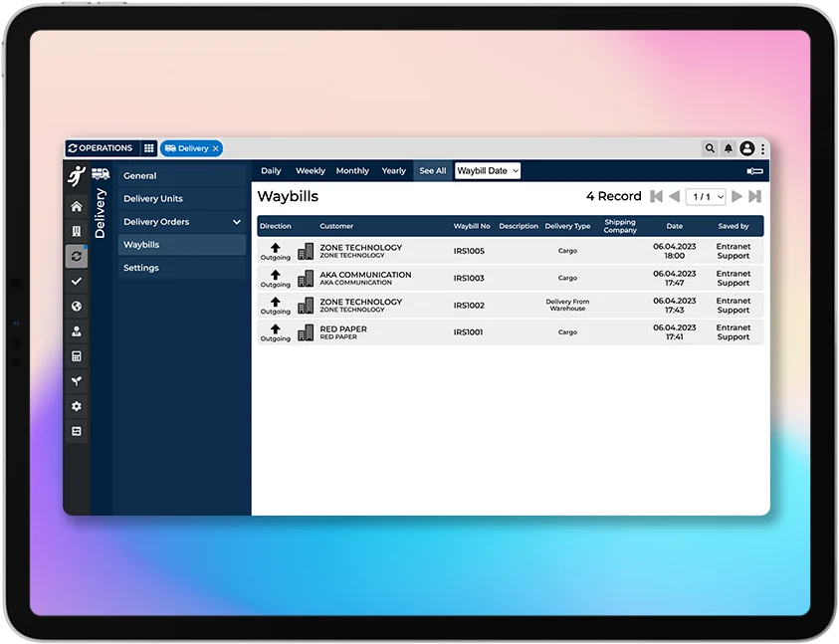
Task: Open the globe icon in the sidebar
Action: [x=77, y=307]
